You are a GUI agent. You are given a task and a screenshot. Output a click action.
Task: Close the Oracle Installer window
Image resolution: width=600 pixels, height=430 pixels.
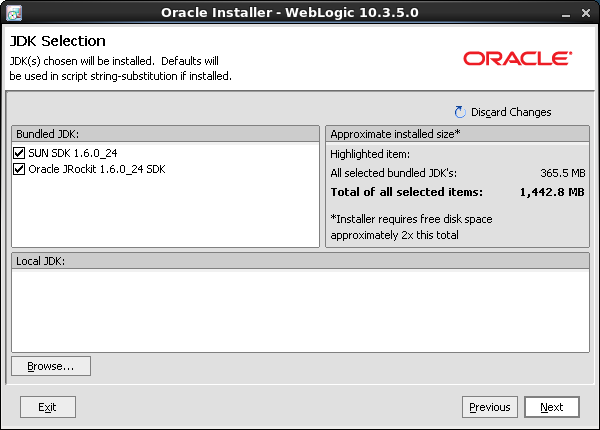pos(585,13)
